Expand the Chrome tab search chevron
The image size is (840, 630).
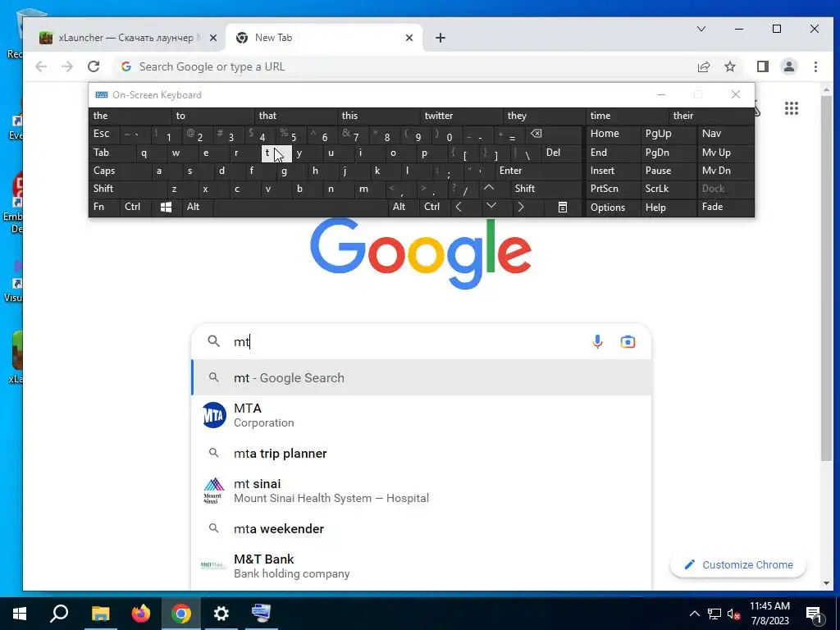coord(701,29)
